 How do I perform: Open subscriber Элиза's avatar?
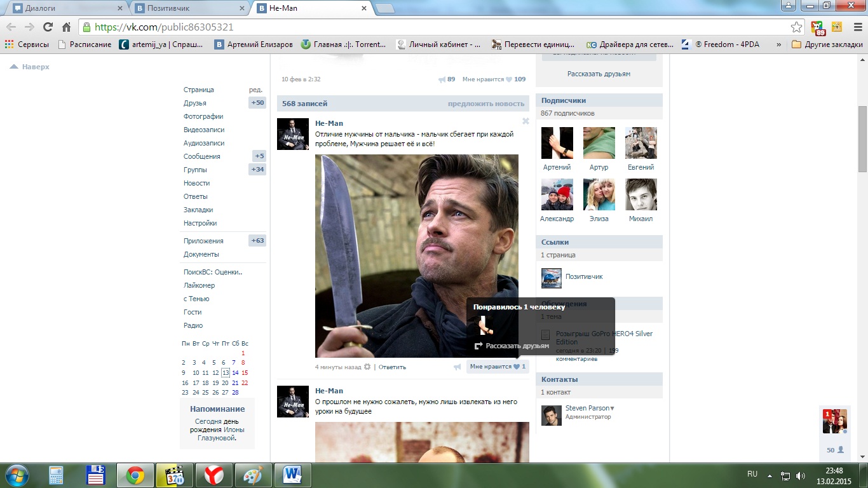coord(599,194)
